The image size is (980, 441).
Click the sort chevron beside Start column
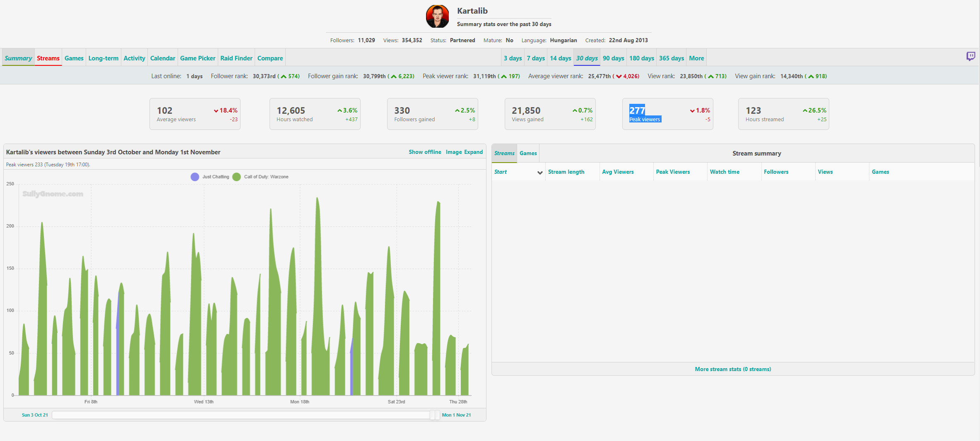(x=540, y=173)
